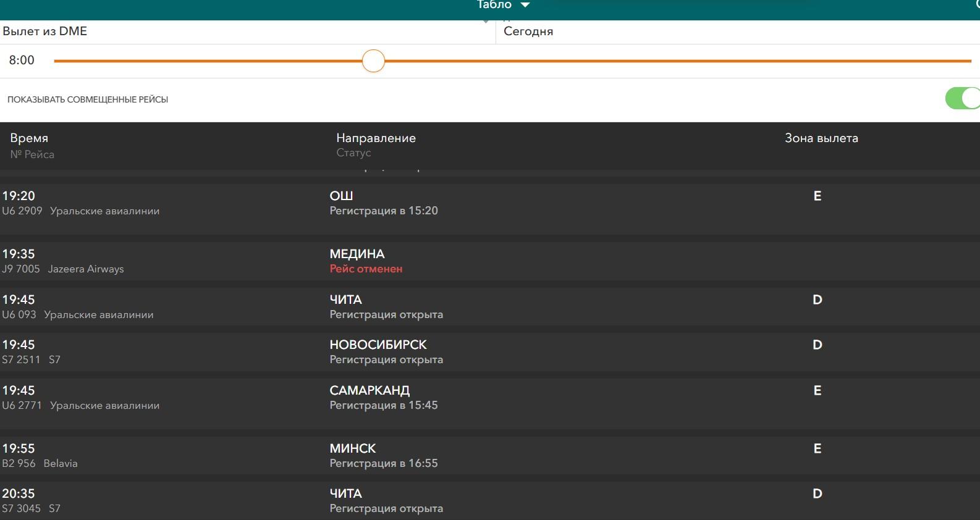Click the Время column header
Screen dimensions: 980x520
(29, 138)
